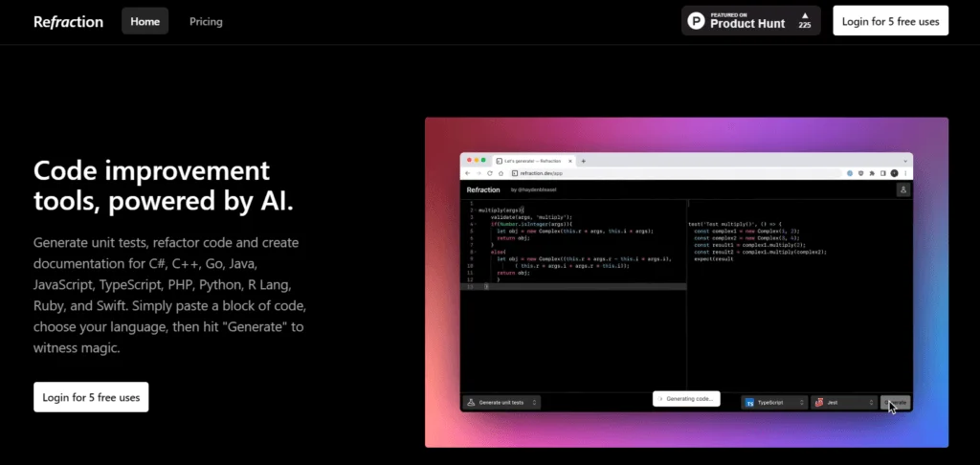Close the "Let's generate!" tab in the demo browser
The height and width of the screenshot is (465, 980).
(x=570, y=161)
